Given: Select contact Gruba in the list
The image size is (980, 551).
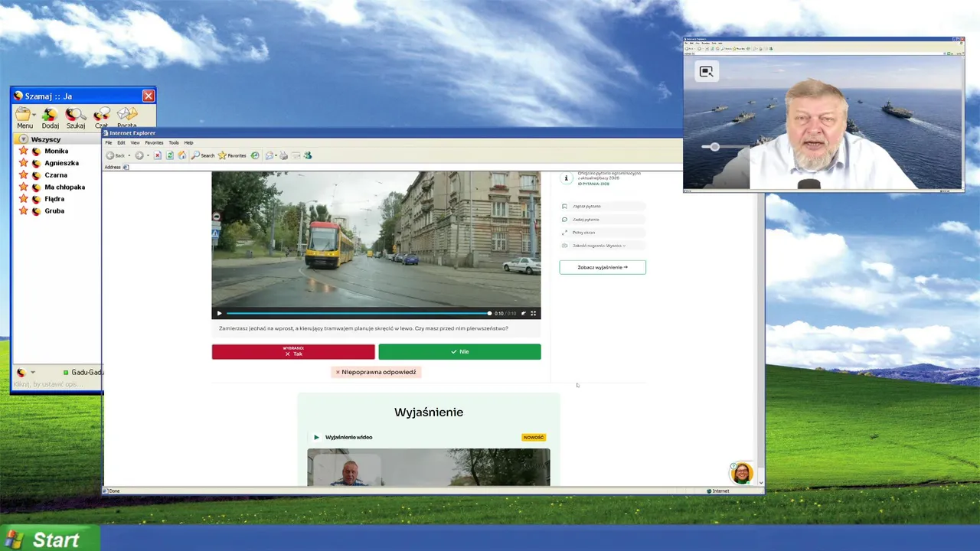Looking at the screenshot, I should [x=54, y=210].
